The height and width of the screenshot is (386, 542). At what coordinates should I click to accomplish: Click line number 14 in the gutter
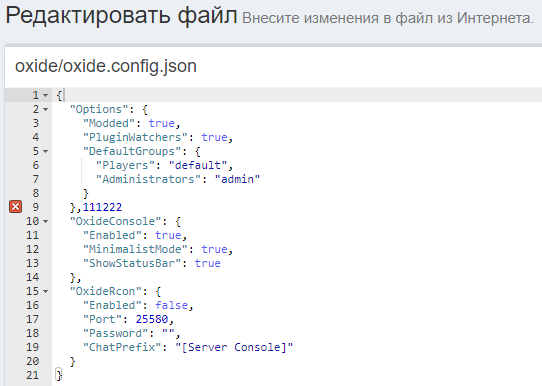click(x=32, y=277)
